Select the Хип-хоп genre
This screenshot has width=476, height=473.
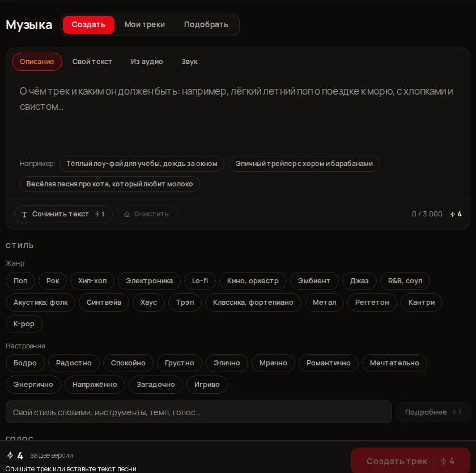[92, 281]
